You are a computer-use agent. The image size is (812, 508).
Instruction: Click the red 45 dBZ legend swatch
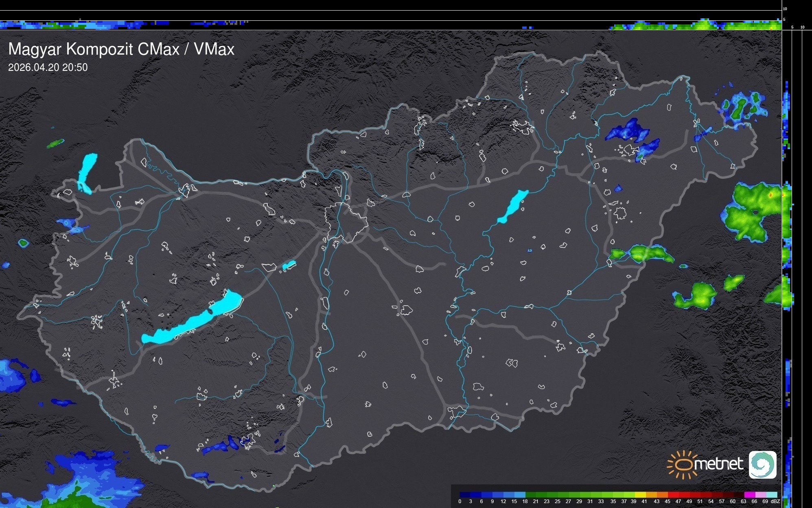point(673,495)
